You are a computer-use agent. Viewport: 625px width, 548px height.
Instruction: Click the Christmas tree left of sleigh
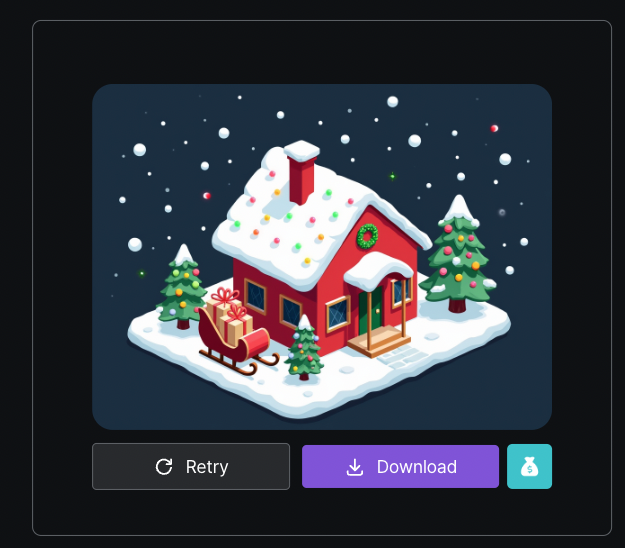[182, 287]
